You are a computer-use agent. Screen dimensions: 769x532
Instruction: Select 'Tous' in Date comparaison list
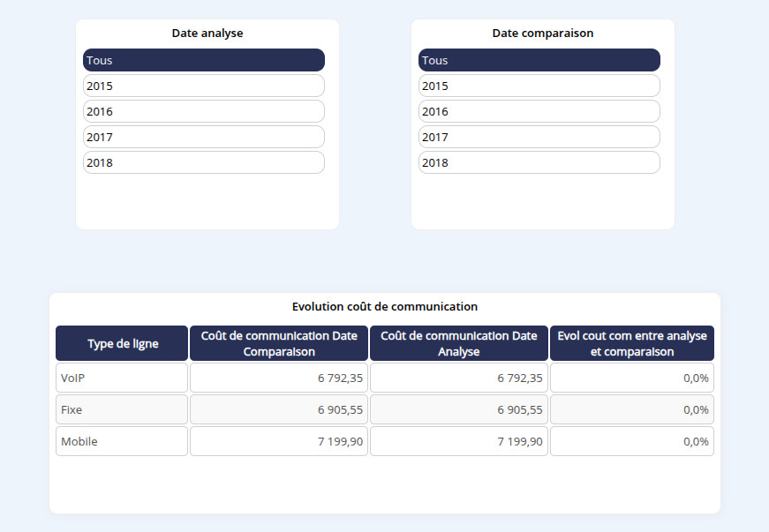(539, 60)
